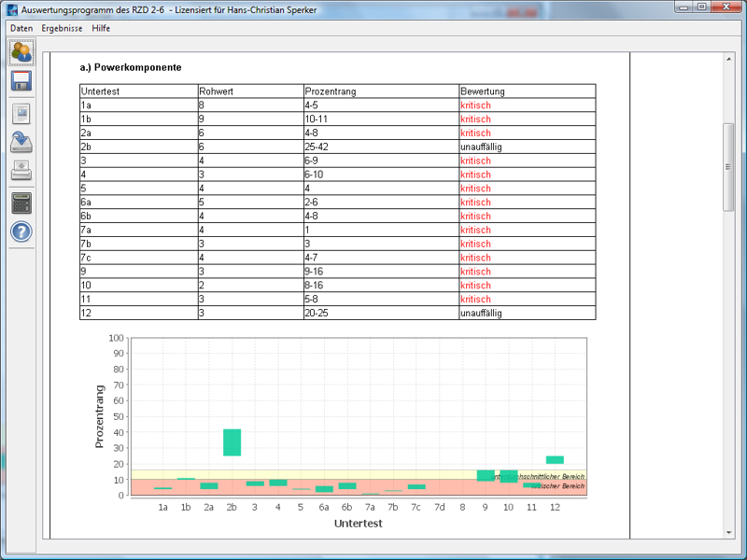Open the report document preview icon
Screen dimensions: 747x560
[21, 114]
